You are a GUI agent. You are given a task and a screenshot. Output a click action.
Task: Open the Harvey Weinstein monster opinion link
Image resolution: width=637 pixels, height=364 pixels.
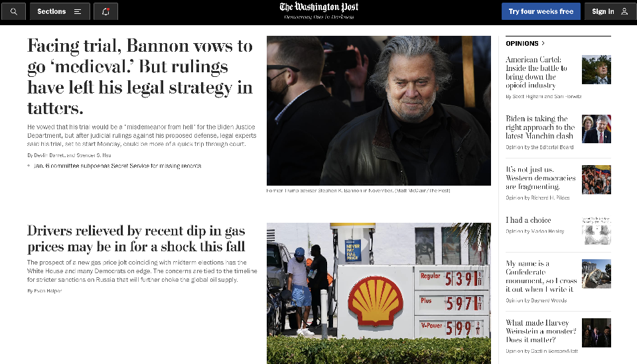pyautogui.click(x=541, y=331)
